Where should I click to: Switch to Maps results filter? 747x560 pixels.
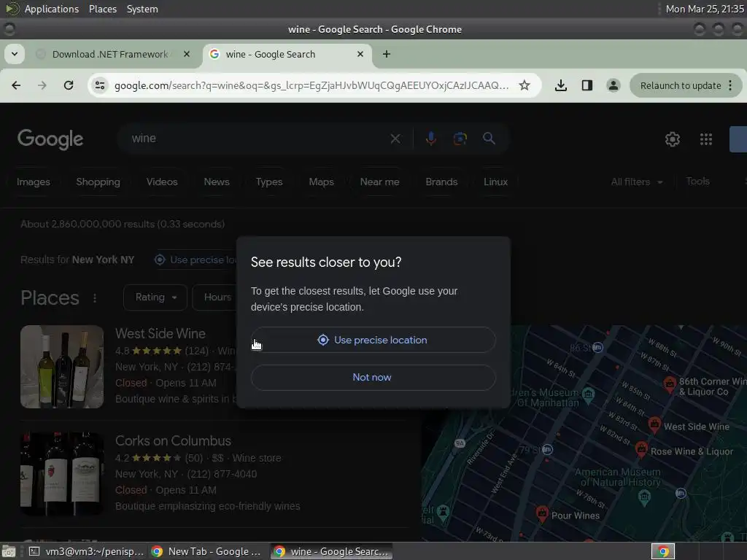(x=322, y=182)
